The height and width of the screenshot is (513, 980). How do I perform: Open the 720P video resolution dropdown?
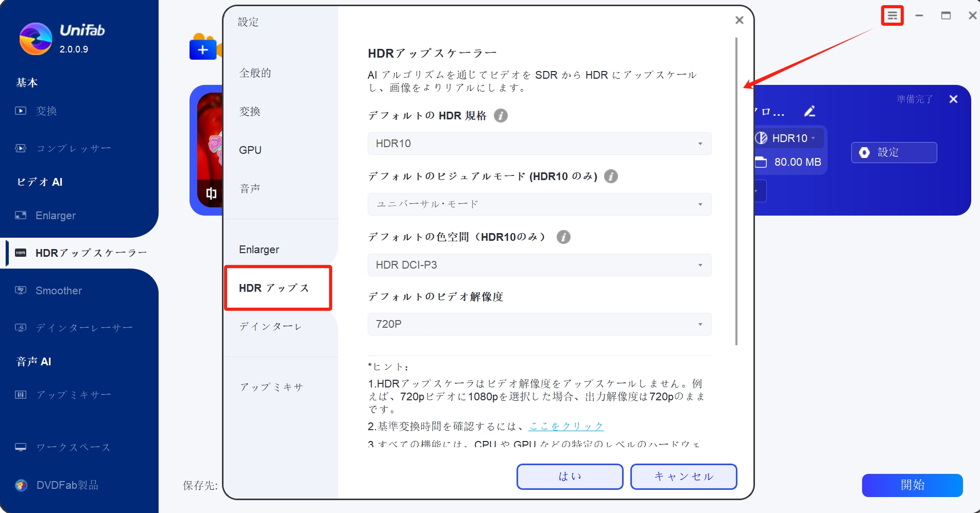(539, 324)
